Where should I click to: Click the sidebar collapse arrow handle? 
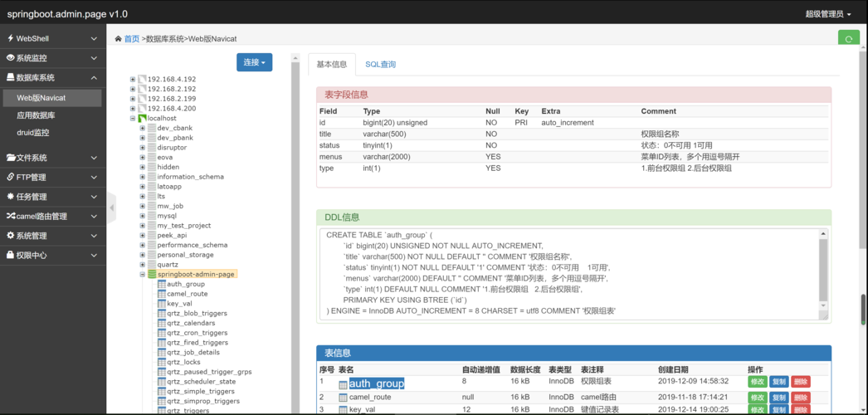click(112, 208)
